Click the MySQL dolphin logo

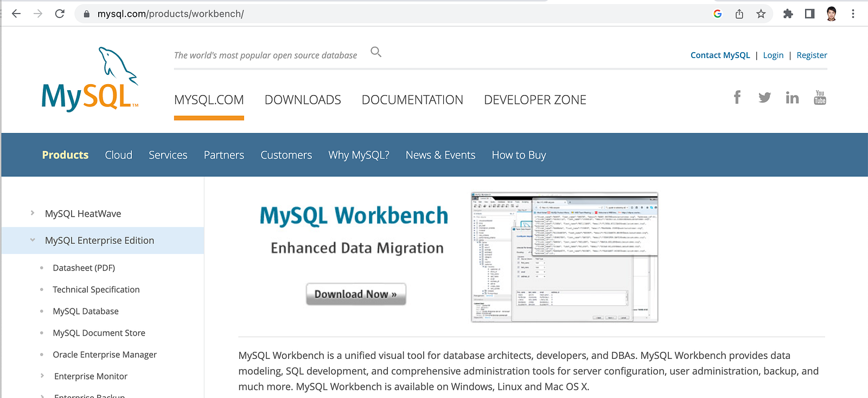coord(90,79)
